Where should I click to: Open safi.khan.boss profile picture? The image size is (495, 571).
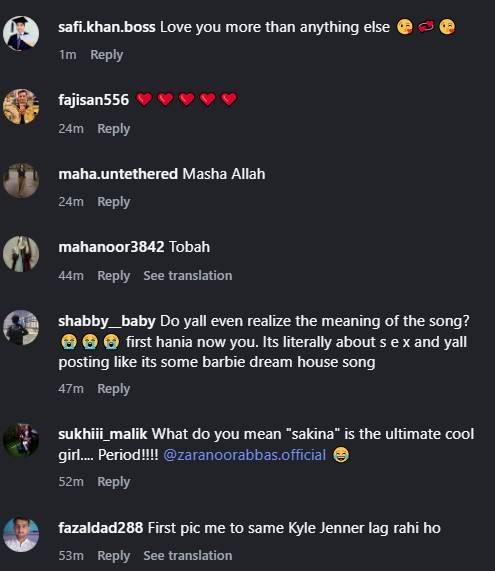click(x=21, y=33)
